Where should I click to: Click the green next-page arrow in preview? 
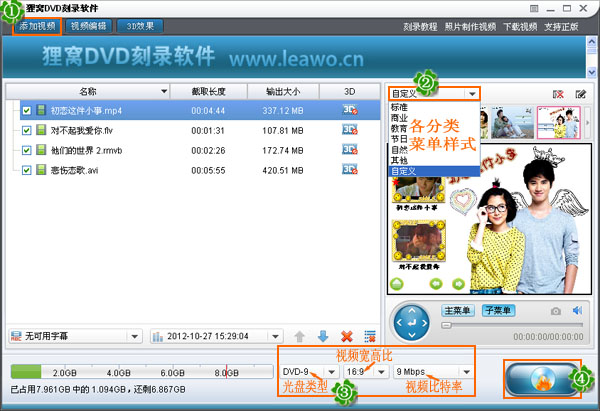click(458, 284)
